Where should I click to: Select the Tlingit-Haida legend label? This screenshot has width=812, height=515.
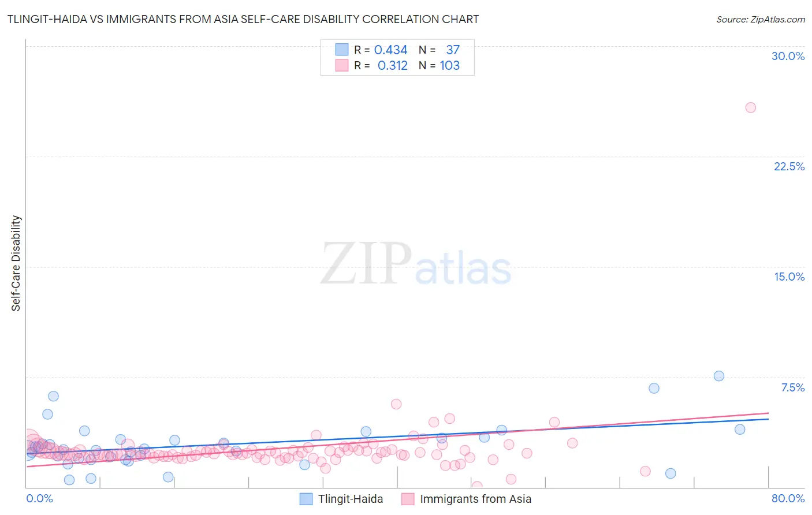click(x=351, y=499)
